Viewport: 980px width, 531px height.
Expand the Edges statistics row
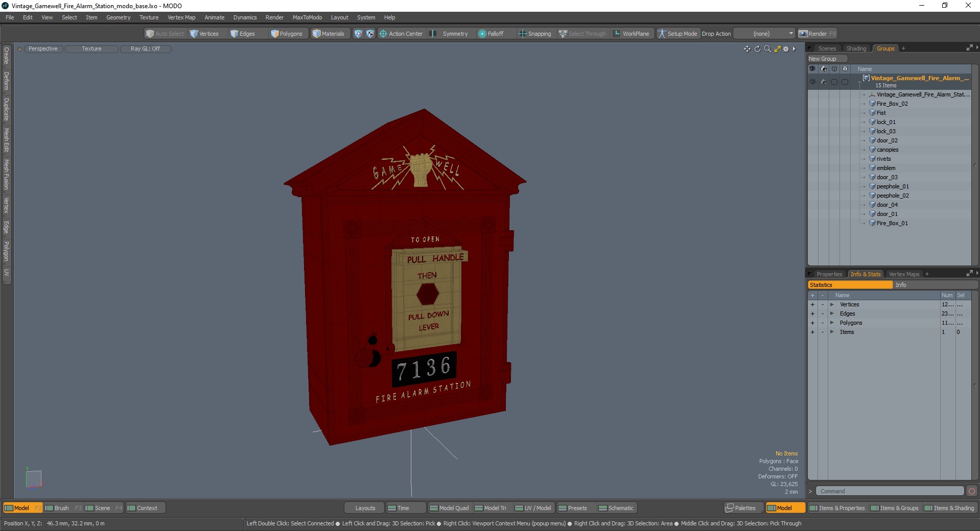coord(832,314)
